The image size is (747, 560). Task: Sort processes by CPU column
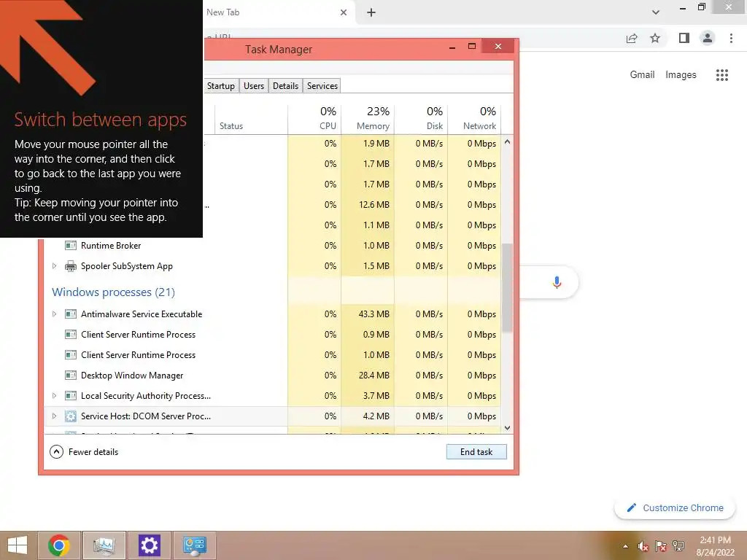314,120
